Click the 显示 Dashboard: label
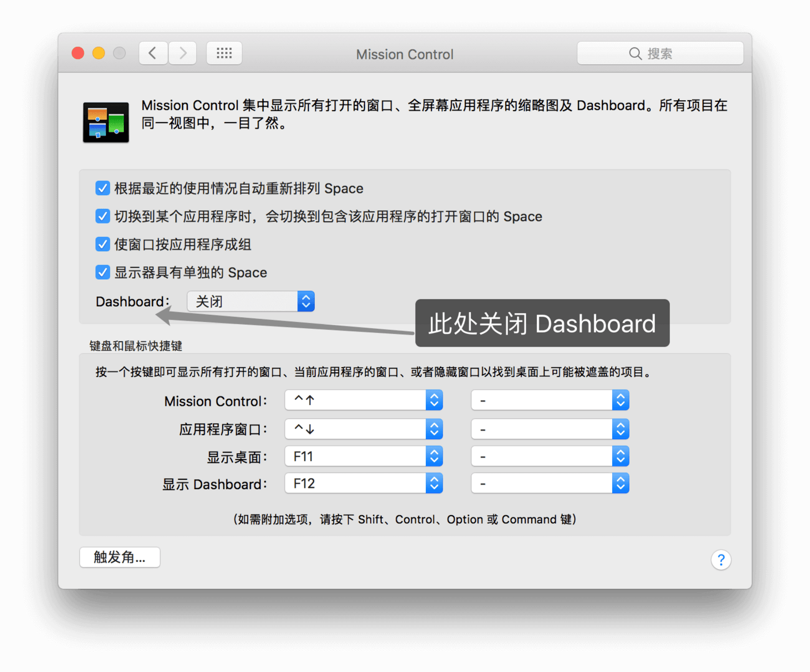 (215, 484)
